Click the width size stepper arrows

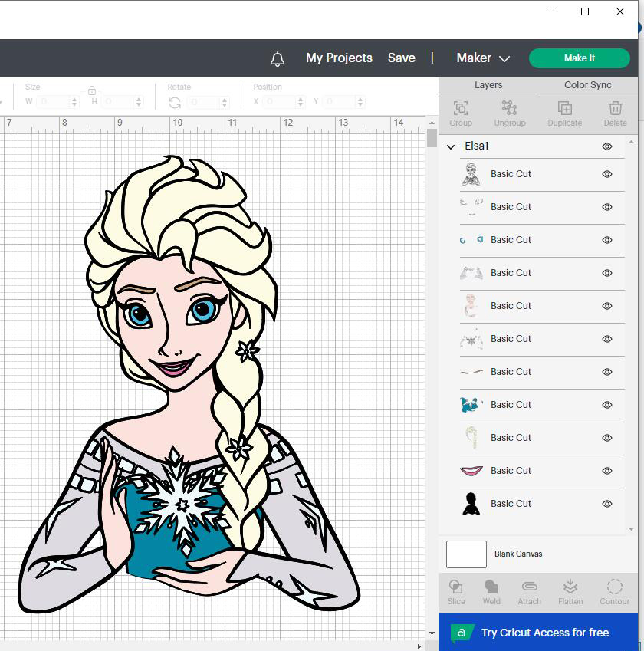[74, 102]
